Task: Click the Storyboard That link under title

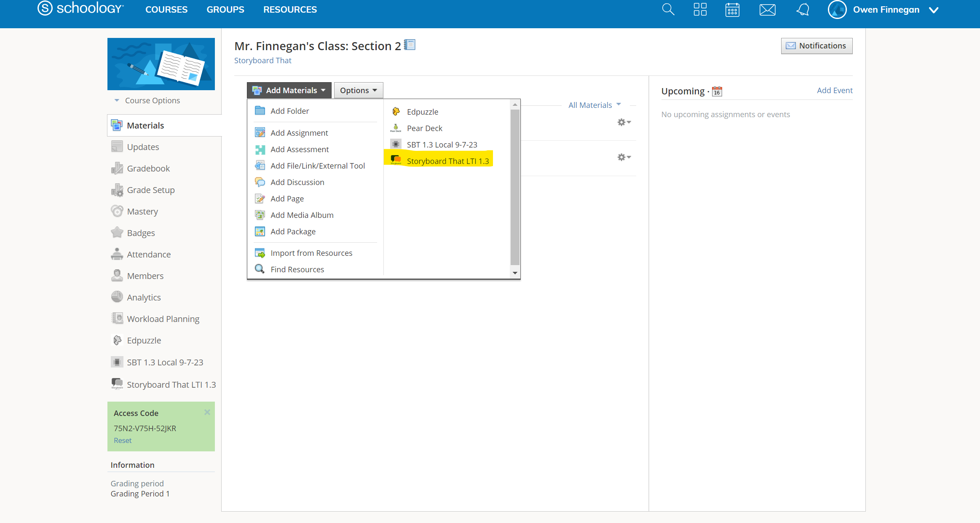Action: click(x=262, y=60)
